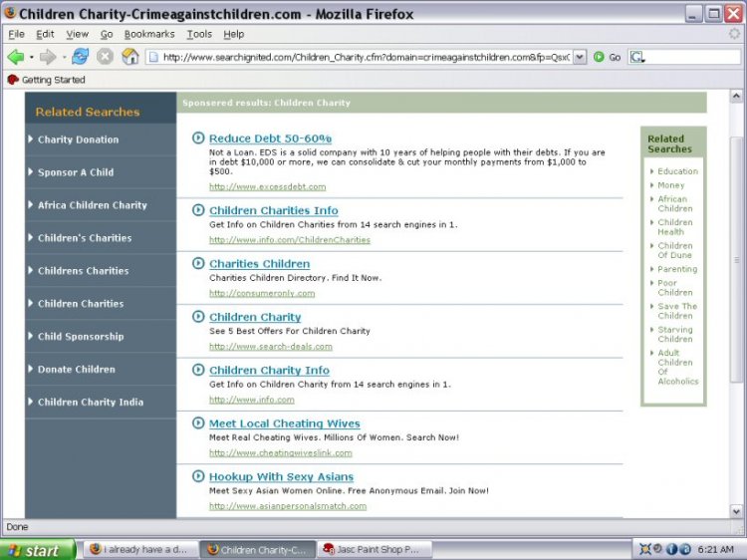Viewport: 747px width, 560px height.
Task: Click the circle icon beside Reduce Debt 50-60%
Action: click(x=198, y=138)
